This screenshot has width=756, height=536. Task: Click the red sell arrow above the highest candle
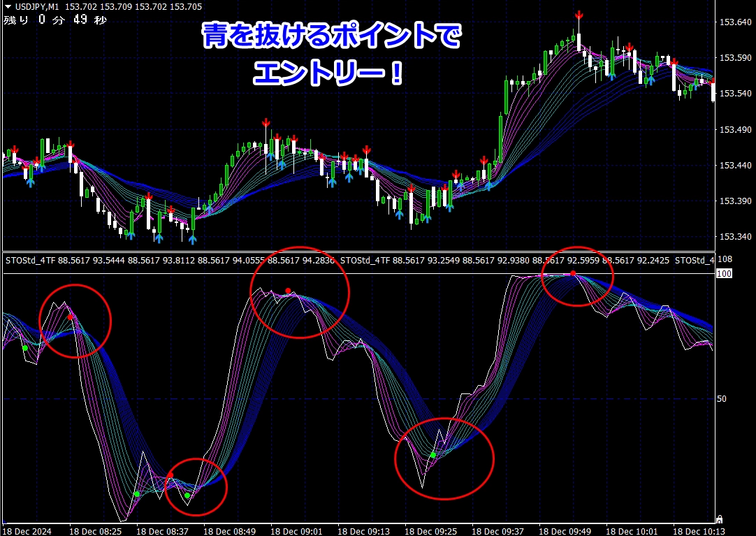(x=579, y=15)
